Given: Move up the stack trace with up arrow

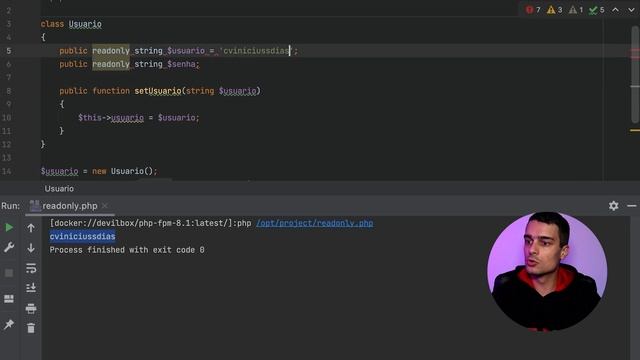Looking at the screenshot, I should [x=31, y=228].
